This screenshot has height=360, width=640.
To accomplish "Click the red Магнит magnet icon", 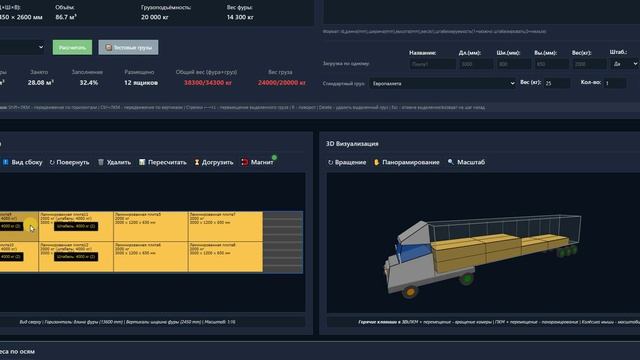I will pyautogui.click(x=245, y=162).
